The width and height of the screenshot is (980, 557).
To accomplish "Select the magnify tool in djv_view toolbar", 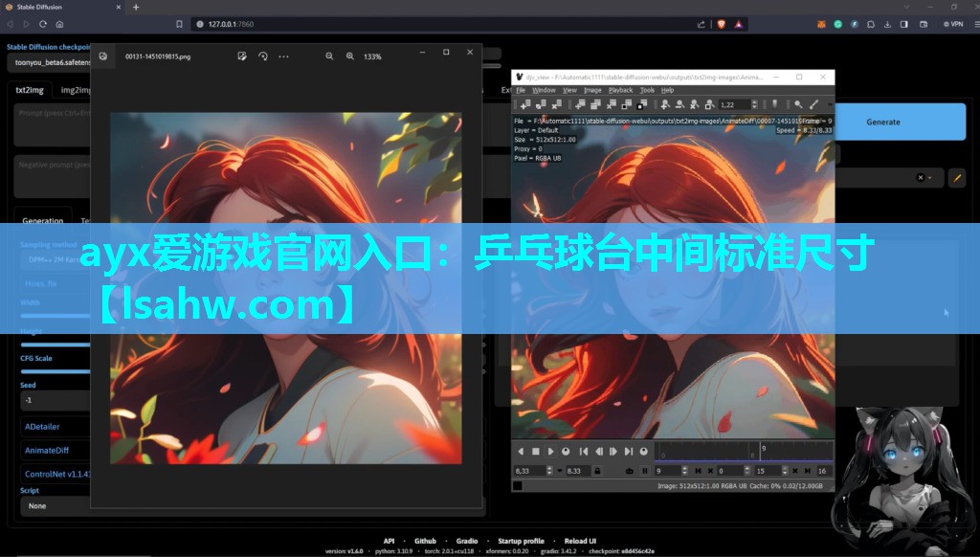I will tap(798, 104).
